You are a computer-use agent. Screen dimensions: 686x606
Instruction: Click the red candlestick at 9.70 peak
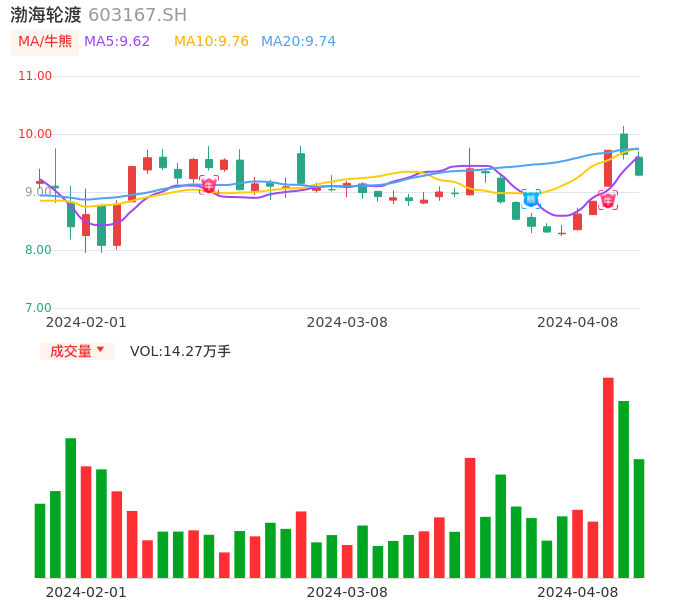pyautogui.click(x=608, y=168)
